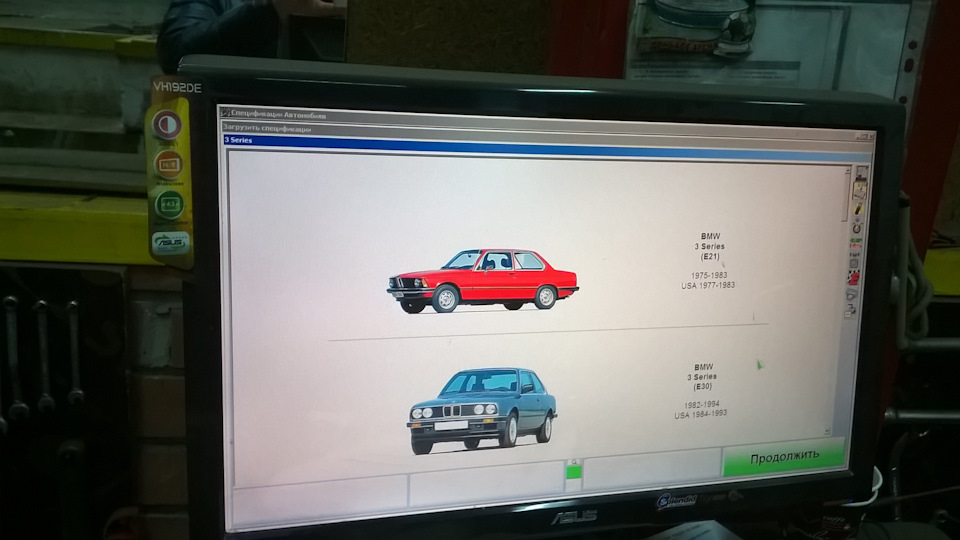Click the green square indicator at the bottom

pyautogui.click(x=574, y=472)
